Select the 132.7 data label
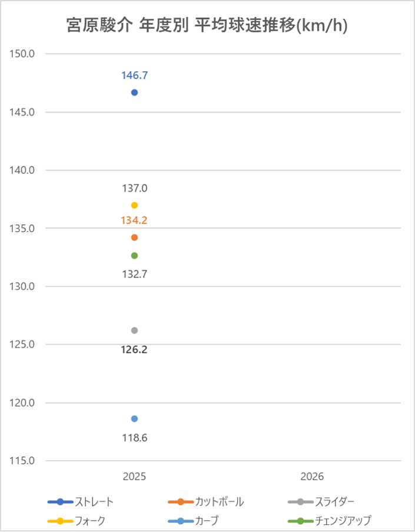The image size is (415, 532). click(134, 273)
